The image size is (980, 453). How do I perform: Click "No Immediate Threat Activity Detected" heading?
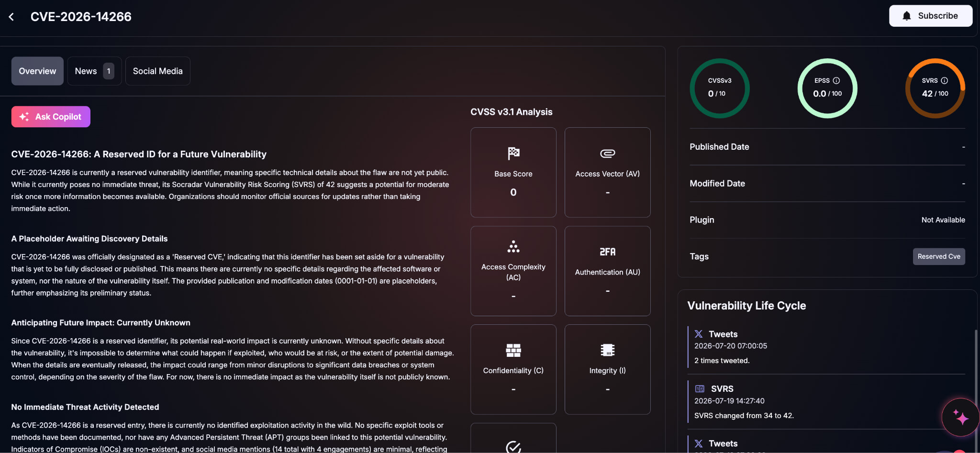point(85,407)
